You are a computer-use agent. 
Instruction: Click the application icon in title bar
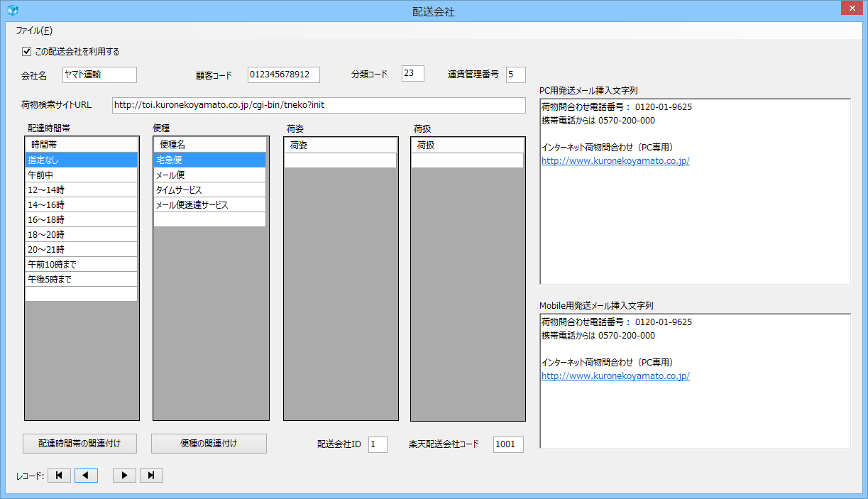(12, 11)
